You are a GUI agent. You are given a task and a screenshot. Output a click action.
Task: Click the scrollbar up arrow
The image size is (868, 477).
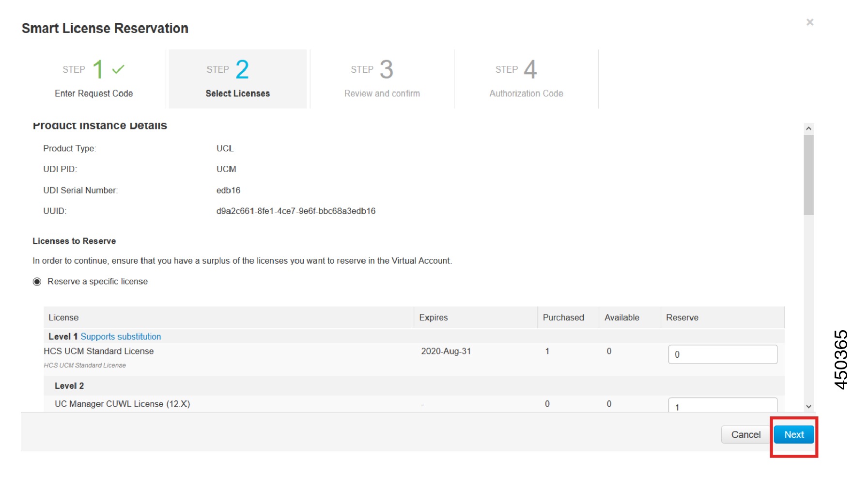[808, 127]
